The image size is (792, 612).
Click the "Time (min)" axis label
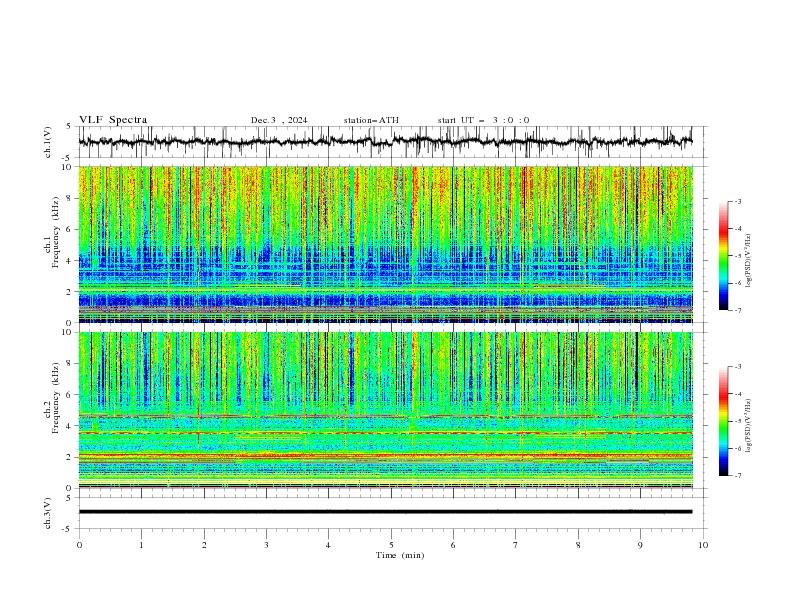400,555
